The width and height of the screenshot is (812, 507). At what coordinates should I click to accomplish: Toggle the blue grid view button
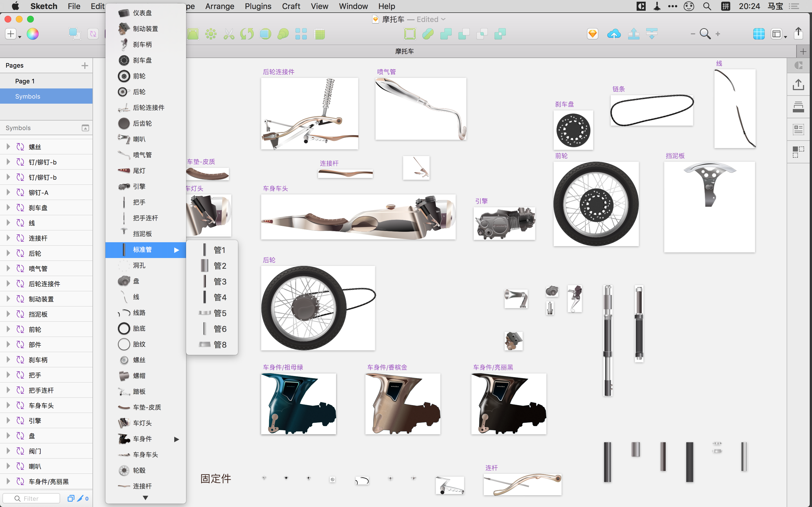[759, 34]
